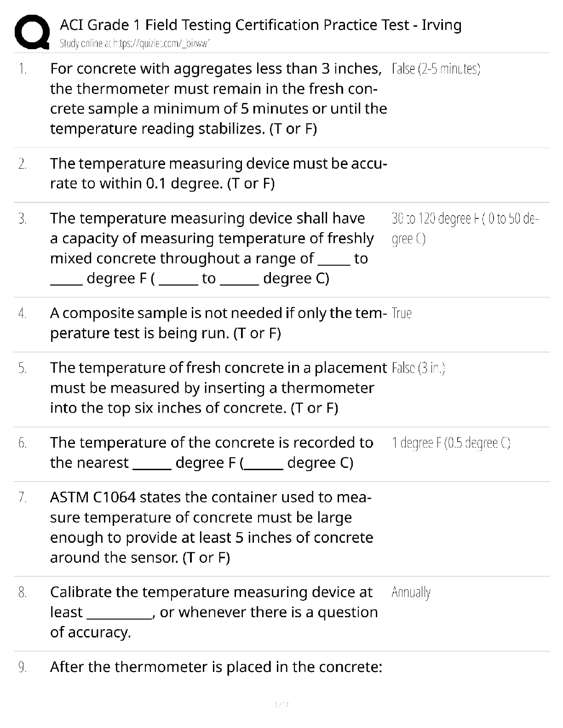Select the answer "False (2-5 minutes)"

click(x=436, y=69)
